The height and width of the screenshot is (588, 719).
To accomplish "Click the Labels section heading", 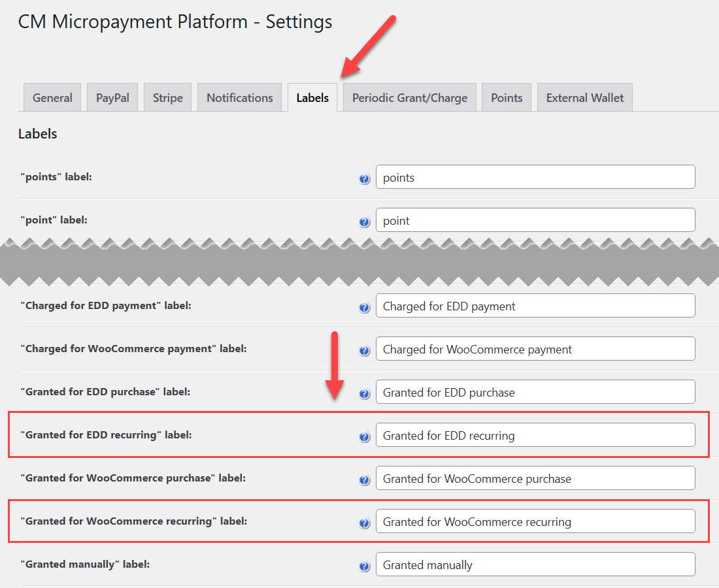I will pyautogui.click(x=38, y=134).
